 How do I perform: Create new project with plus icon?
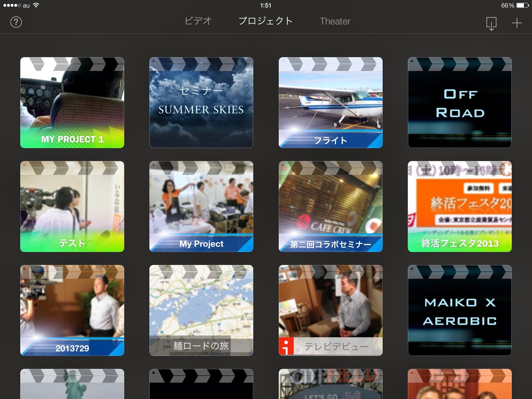pyautogui.click(x=517, y=23)
